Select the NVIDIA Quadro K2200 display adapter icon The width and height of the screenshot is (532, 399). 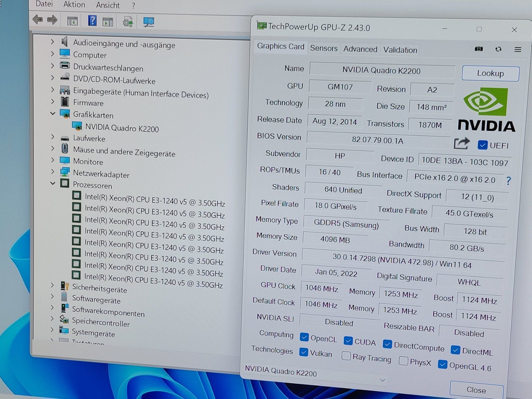[x=77, y=126]
